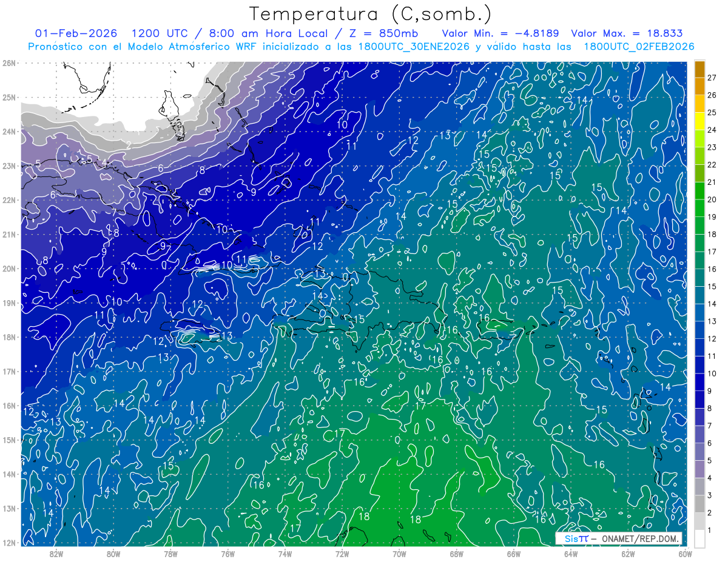728x562 pixels.
Task: Click the '72W' longitude axis label
Action: [x=342, y=554]
